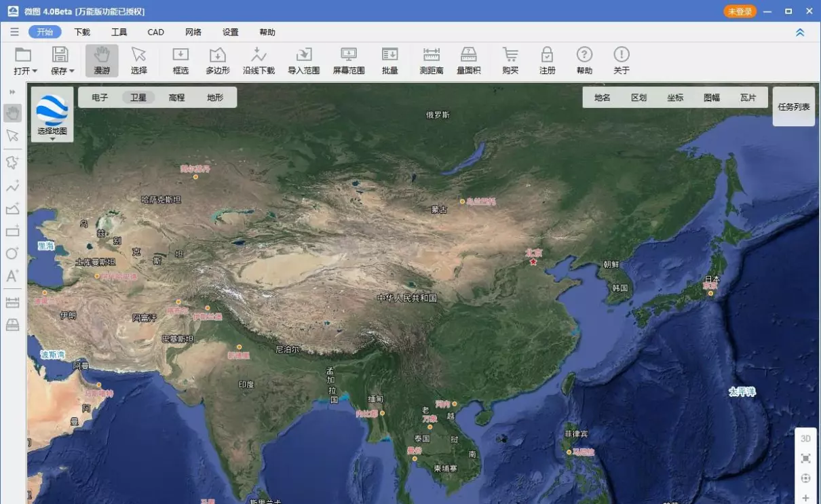This screenshot has width=821, height=504.
Task: Click the 屏幕范围 screen range icon
Action: [x=349, y=60]
